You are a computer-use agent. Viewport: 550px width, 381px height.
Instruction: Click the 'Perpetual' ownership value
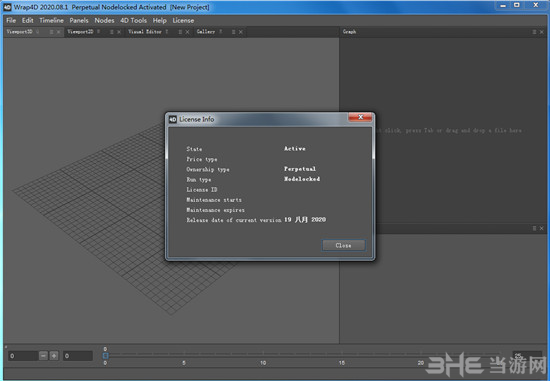pos(300,169)
